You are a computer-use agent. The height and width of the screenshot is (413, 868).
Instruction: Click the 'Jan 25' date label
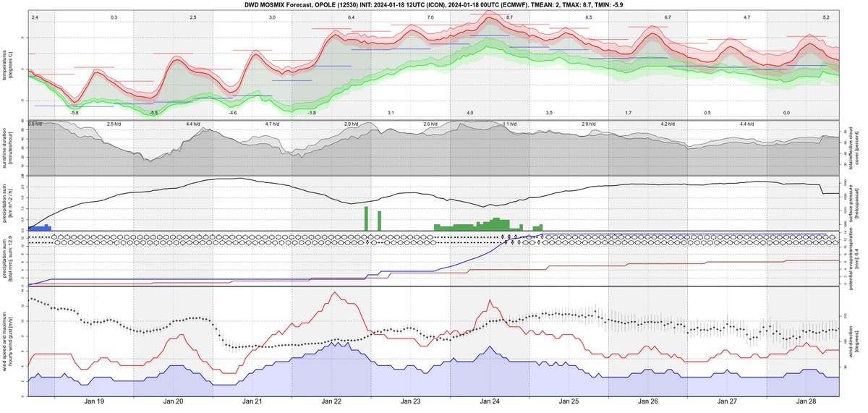pos(569,401)
